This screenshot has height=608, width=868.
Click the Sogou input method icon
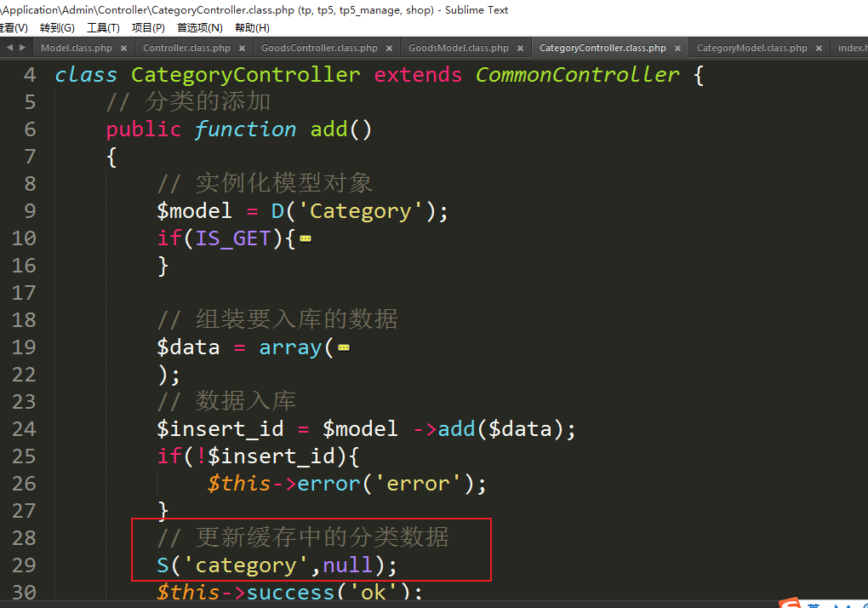pyautogui.click(x=791, y=604)
